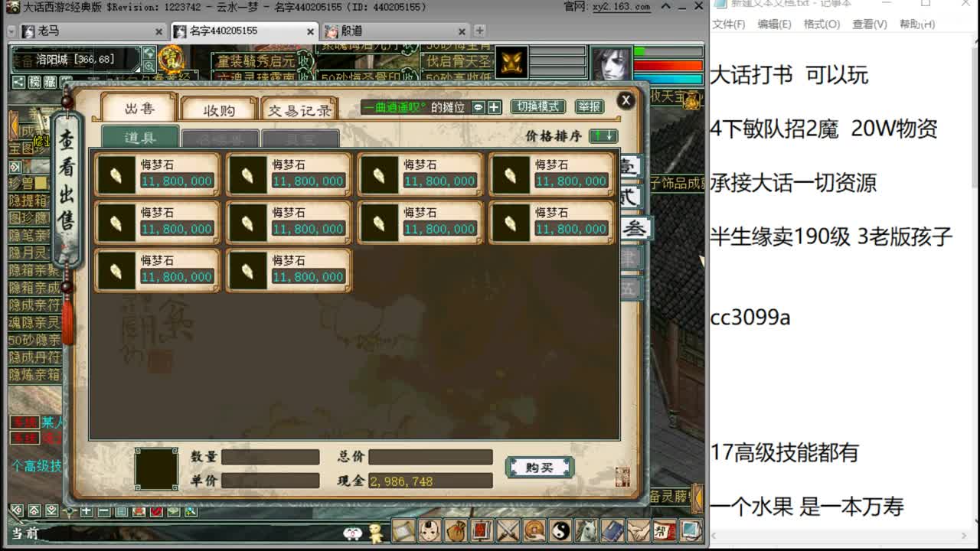The image size is (980, 551).
Task: Open Notepad 文件(F) menu
Action: pos(728,24)
